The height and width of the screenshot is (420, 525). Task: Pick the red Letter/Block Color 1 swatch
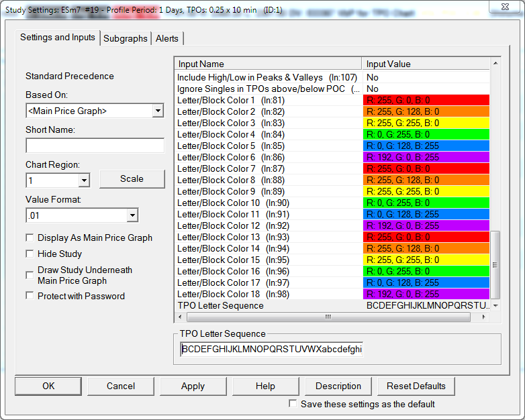pyautogui.click(x=426, y=100)
